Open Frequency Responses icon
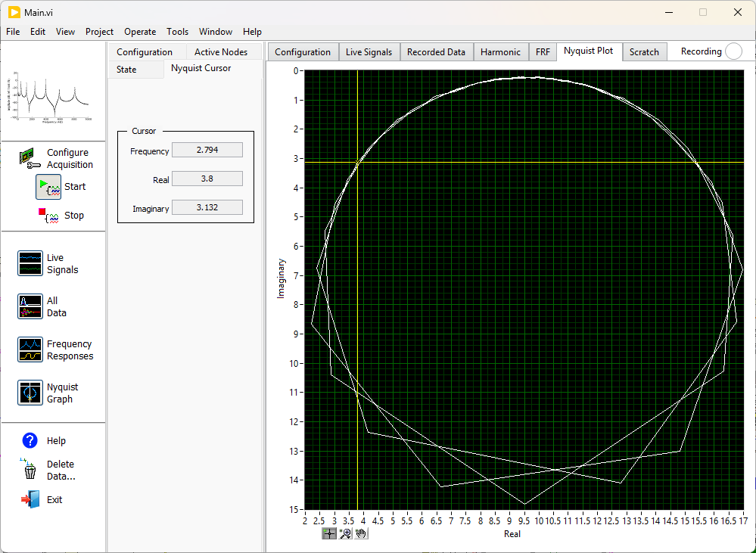This screenshot has height=553, width=756. click(x=30, y=350)
